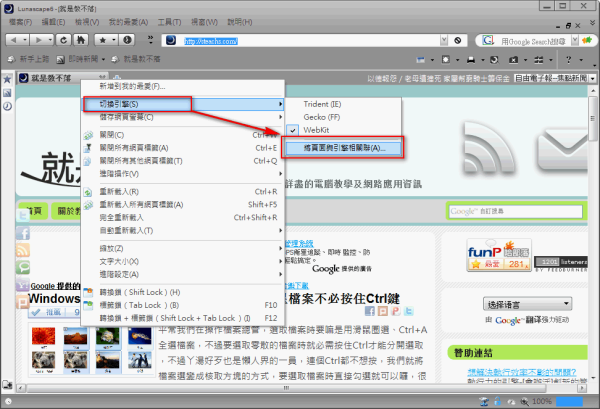Open the 檢視(V) menu
Image resolution: width=600 pixels, height=409 pixels.
tap(87, 22)
